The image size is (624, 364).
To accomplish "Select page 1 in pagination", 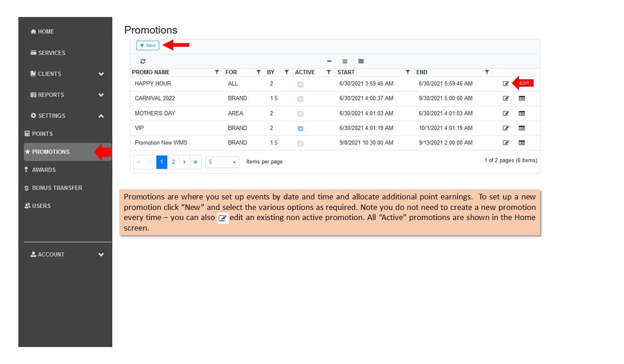I will click(x=162, y=162).
